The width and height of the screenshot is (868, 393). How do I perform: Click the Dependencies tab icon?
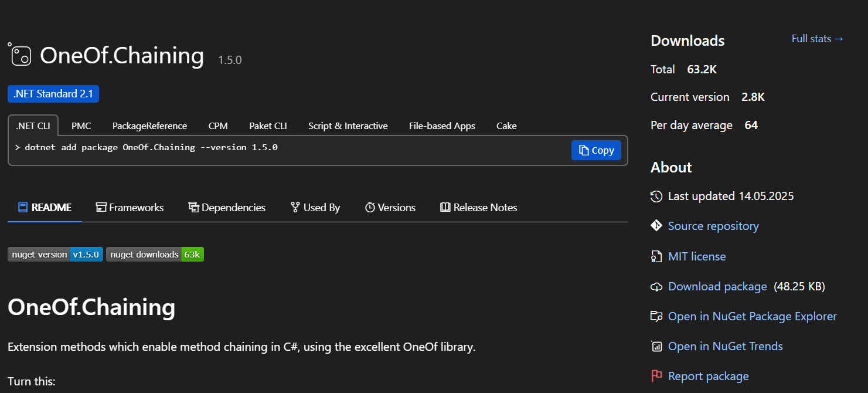click(x=193, y=207)
